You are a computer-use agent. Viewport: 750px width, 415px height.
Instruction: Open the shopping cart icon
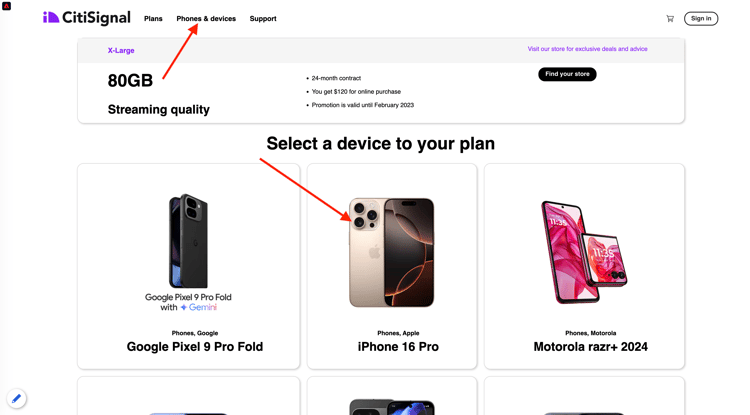tap(670, 19)
